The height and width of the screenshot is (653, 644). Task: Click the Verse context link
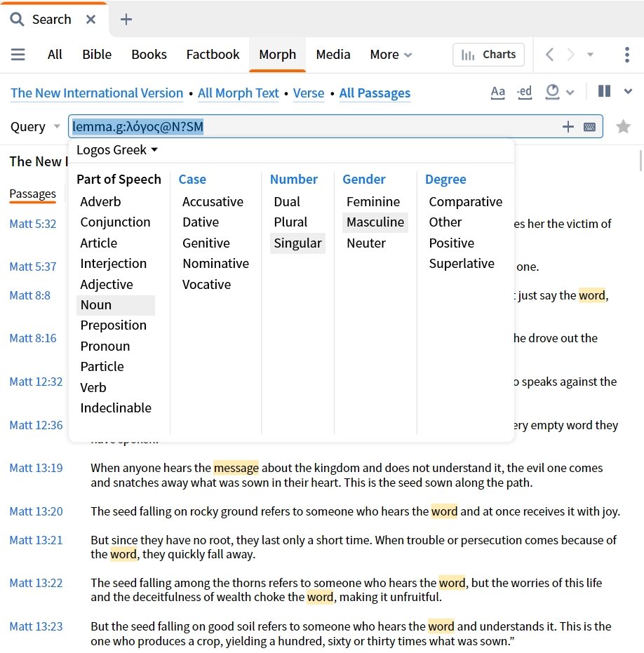[x=309, y=93]
